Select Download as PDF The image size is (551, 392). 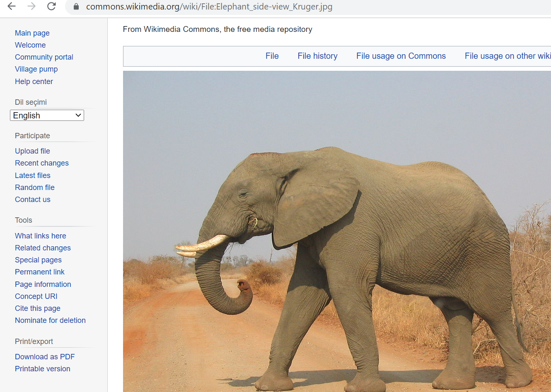point(45,357)
